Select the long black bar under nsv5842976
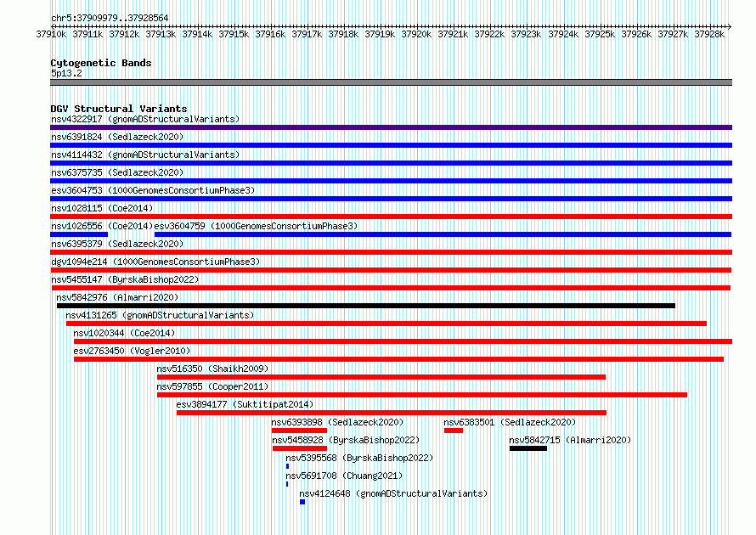The height and width of the screenshot is (535, 756). (x=366, y=306)
